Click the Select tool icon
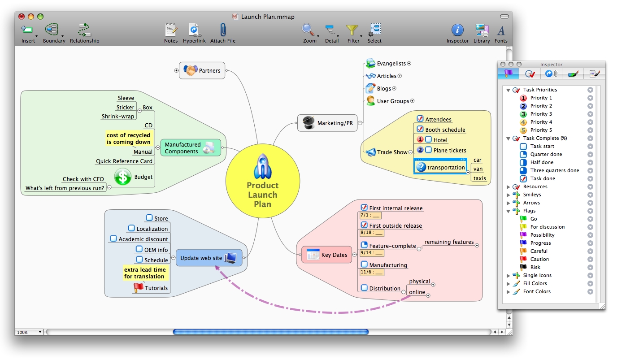 374,30
